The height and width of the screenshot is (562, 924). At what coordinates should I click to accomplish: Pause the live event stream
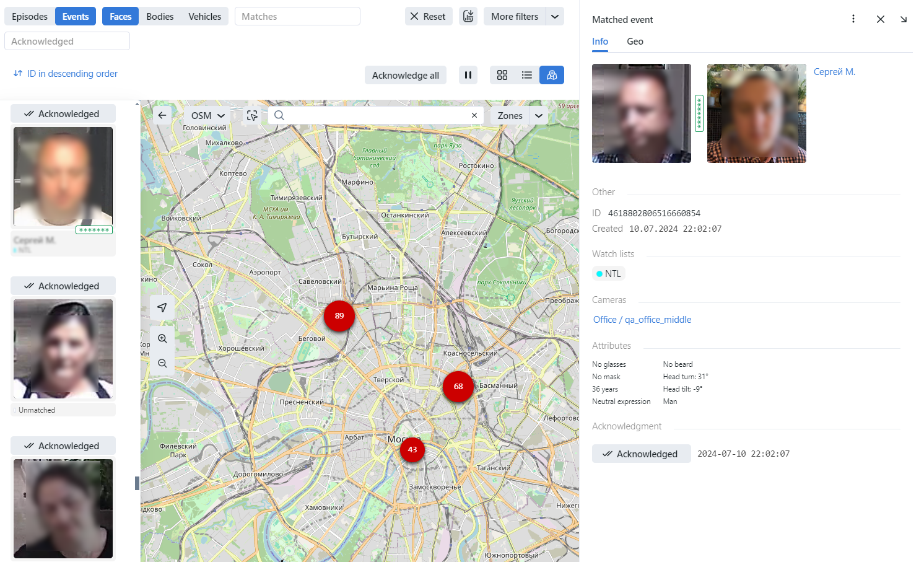pos(468,75)
